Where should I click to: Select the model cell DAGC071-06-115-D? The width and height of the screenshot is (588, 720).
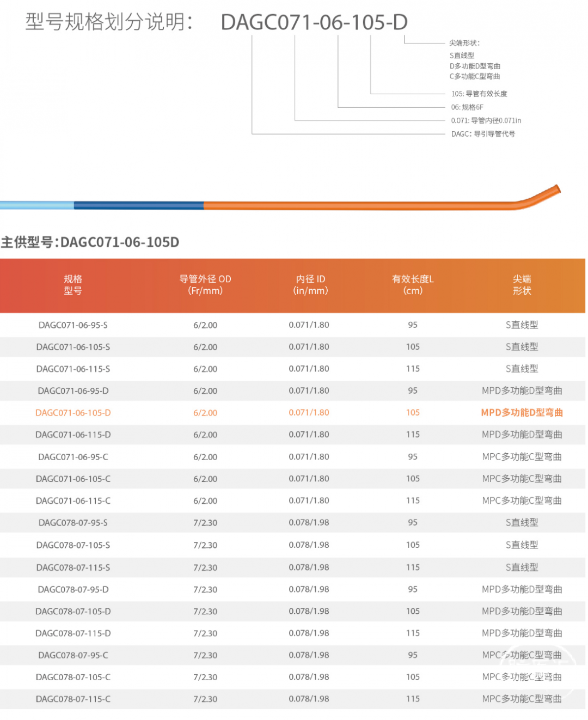point(73,435)
